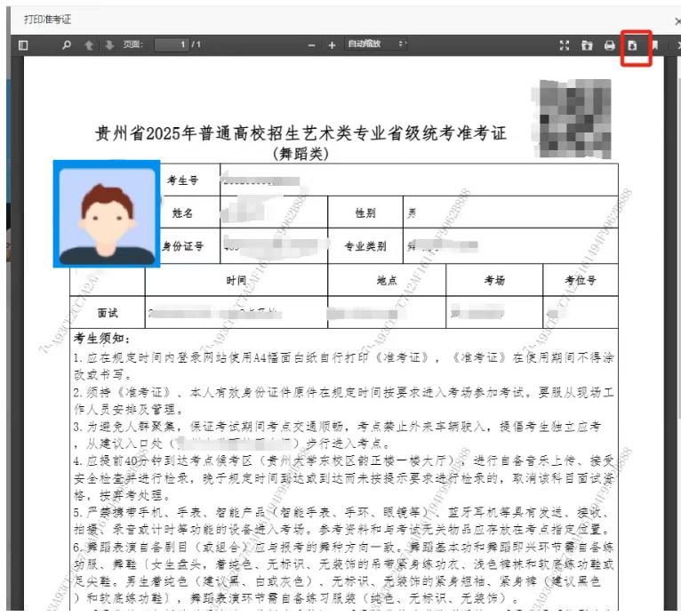Go to the next page arrow

click(x=108, y=45)
